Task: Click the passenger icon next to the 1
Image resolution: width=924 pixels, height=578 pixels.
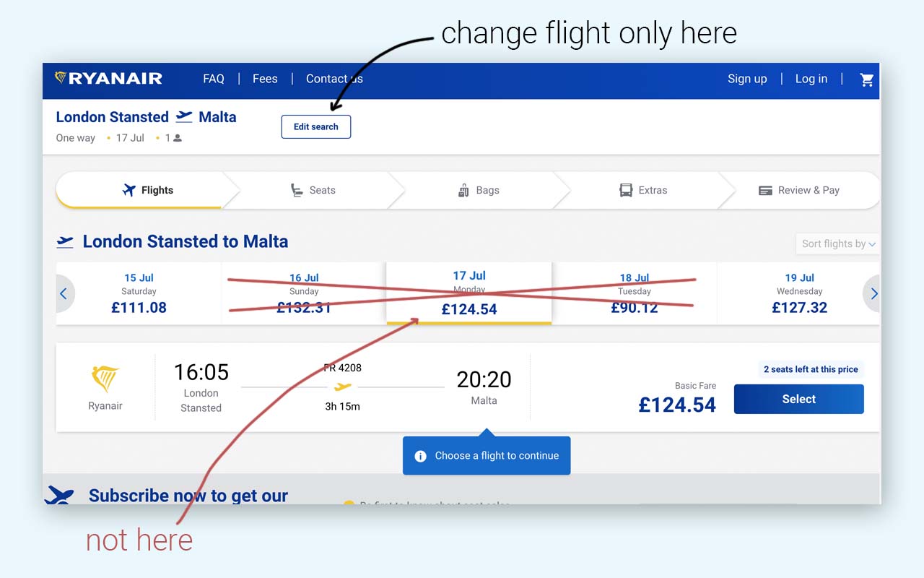Action: [178, 137]
